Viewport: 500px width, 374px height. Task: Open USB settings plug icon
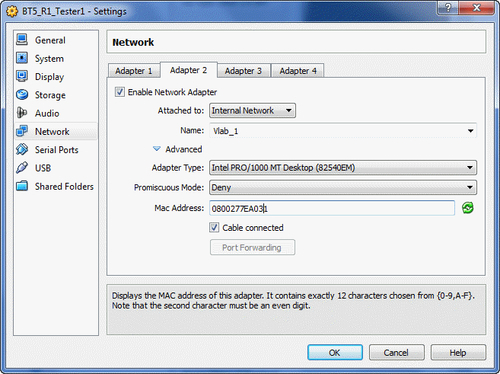(22, 168)
